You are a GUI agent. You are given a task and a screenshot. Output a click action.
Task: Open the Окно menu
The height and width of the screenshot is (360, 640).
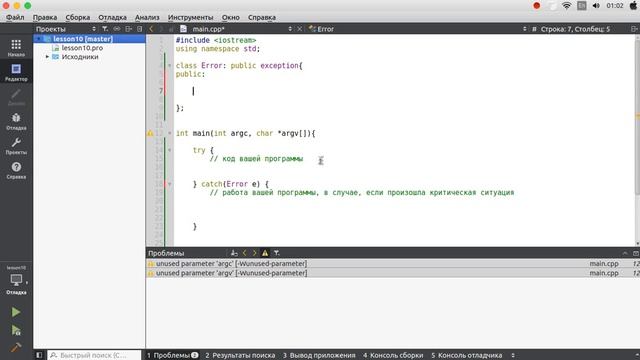[231, 18]
